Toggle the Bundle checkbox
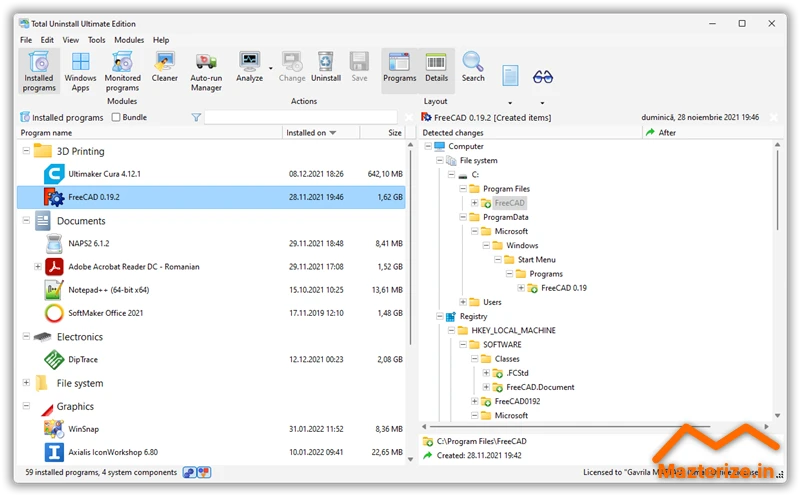This screenshot has width=800, height=496. (116, 117)
